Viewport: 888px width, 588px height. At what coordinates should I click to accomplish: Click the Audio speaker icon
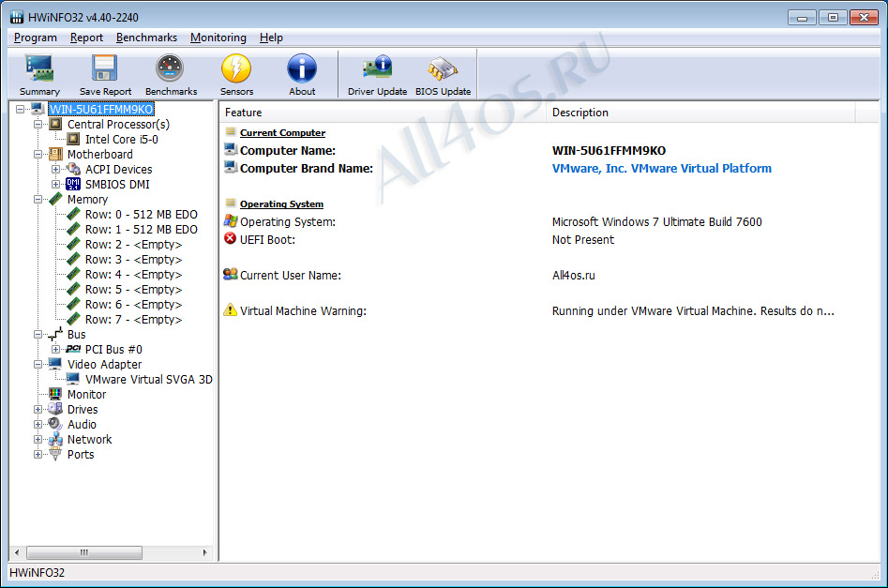[55, 424]
